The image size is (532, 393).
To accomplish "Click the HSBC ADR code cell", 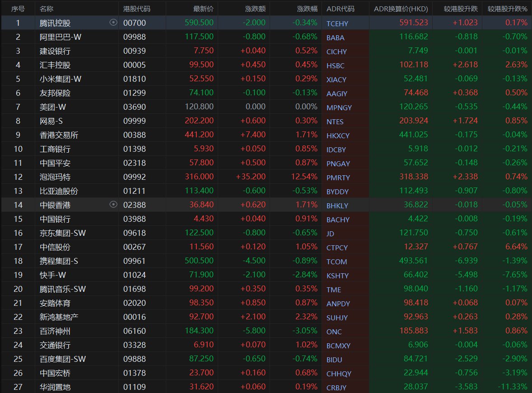I will [x=335, y=65].
